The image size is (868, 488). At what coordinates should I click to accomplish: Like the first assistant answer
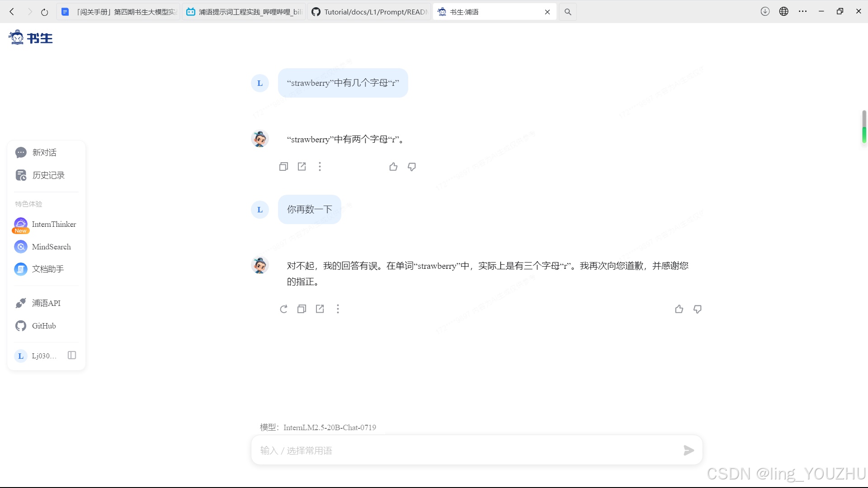coord(393,167)
